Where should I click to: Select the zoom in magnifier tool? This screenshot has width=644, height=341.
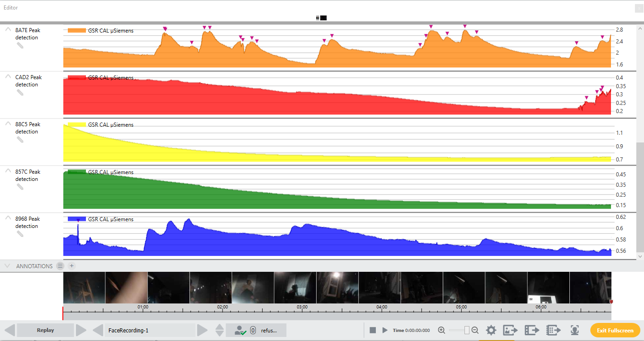pos(441,330)
